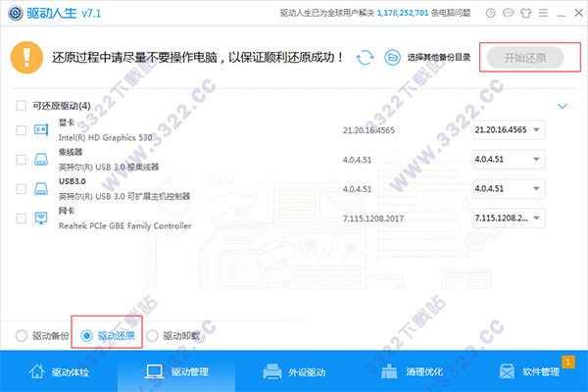588x392 pixels.
Task: Click the current version 21.20.16.4565 text
Action: click(x=368, y=130)
